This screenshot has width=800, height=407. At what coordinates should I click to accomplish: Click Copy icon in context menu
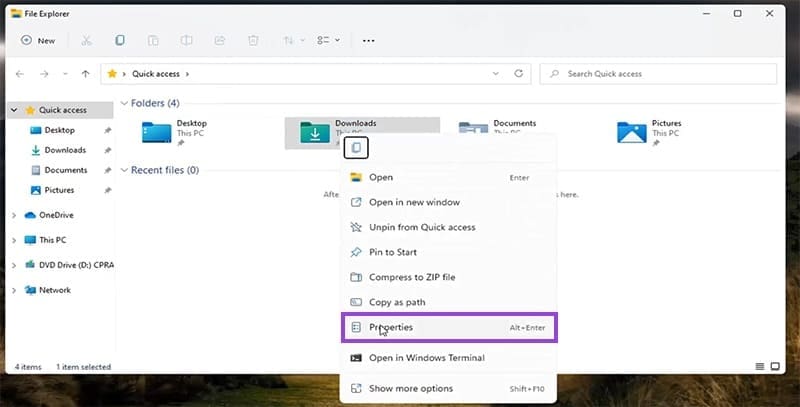click(356, 148)
